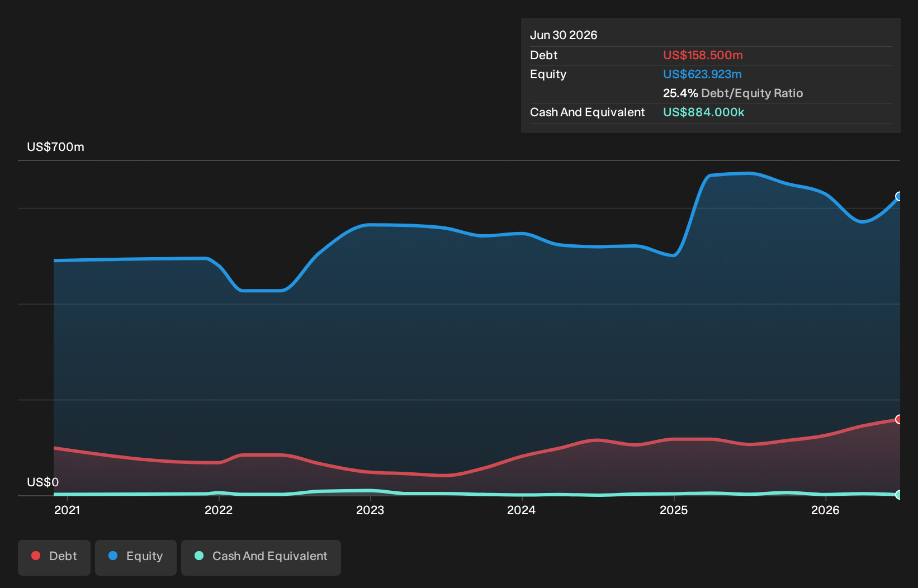Screen dimensions: 918x588
Task: Click the Equity label in the tooltip
Action: pos(548,74)
